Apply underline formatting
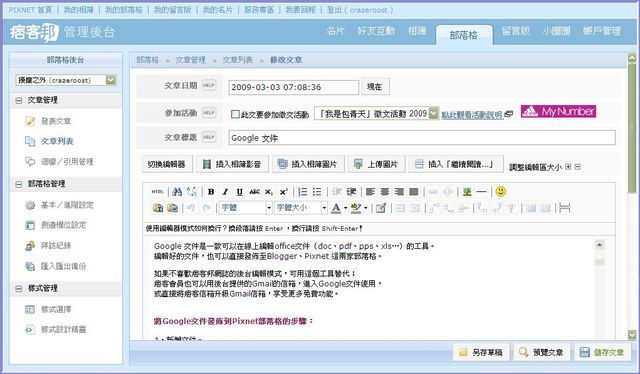 [x=240, y=191]
